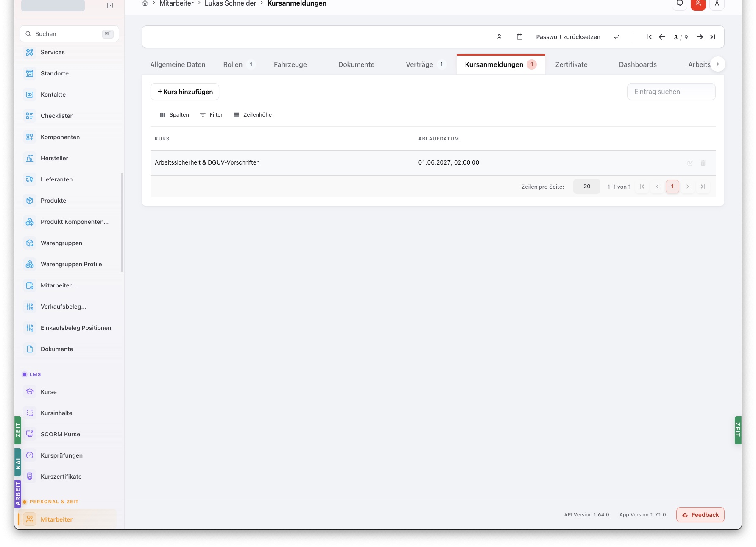Screen dimensions: 756x547
Task: Open the left KAL. side tab
Action: point(18,462)
